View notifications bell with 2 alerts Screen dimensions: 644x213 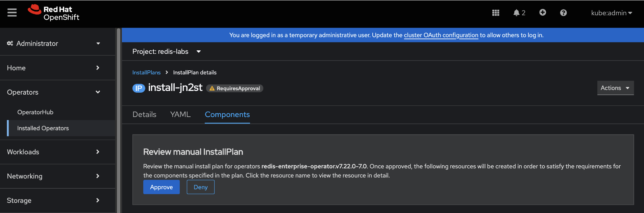[519, 13]
